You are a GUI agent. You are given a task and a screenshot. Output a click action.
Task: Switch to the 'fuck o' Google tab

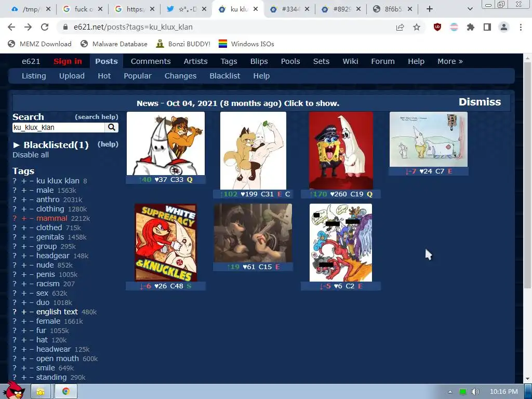click(83, 9)
